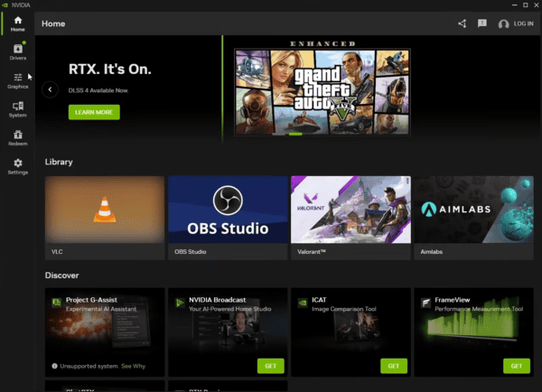
Task: Open the Home section in sidebar
Action: point(17,23)
